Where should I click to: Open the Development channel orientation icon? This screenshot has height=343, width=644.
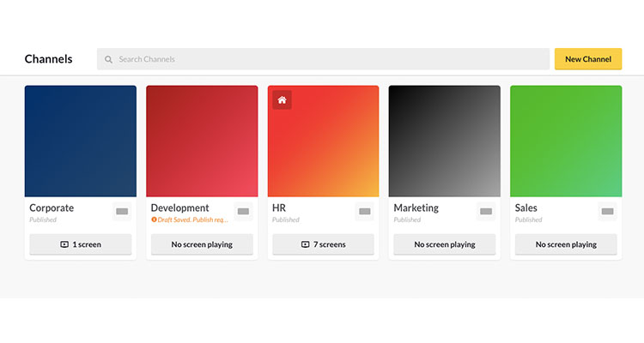pos(243,211)
